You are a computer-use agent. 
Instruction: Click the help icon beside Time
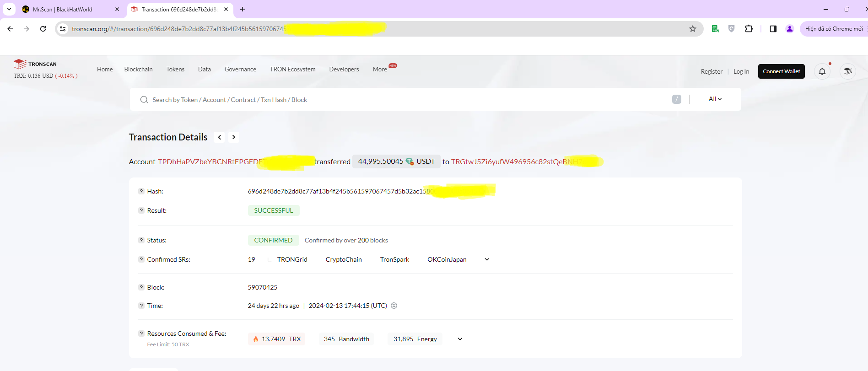tap(141, 306)
